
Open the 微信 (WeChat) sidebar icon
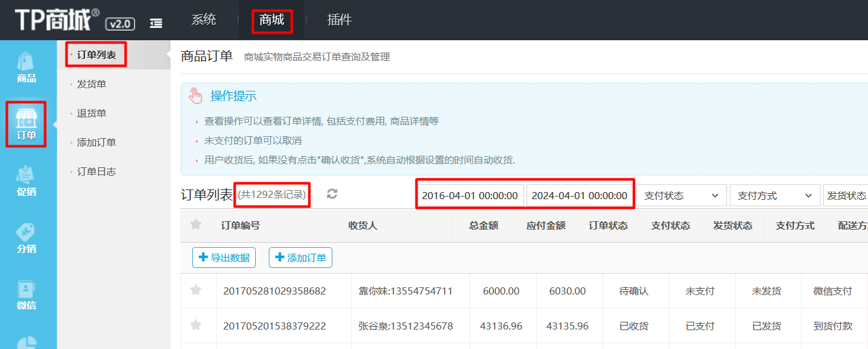pos(27,294)
